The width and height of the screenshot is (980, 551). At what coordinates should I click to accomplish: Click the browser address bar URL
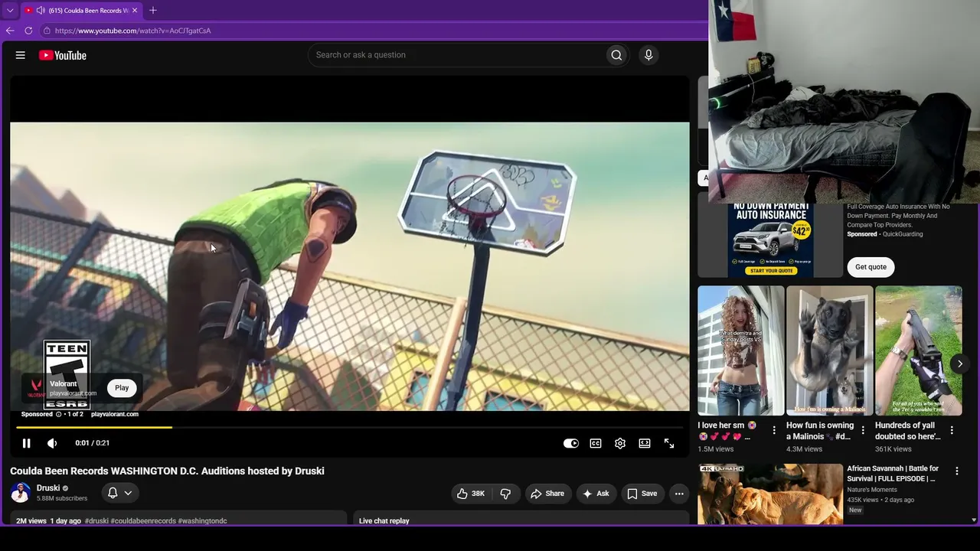point(132,31)
